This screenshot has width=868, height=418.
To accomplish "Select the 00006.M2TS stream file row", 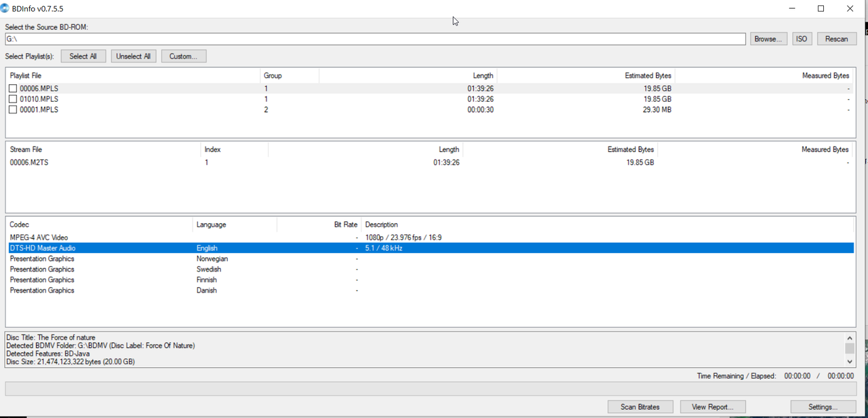I will 430,163.
